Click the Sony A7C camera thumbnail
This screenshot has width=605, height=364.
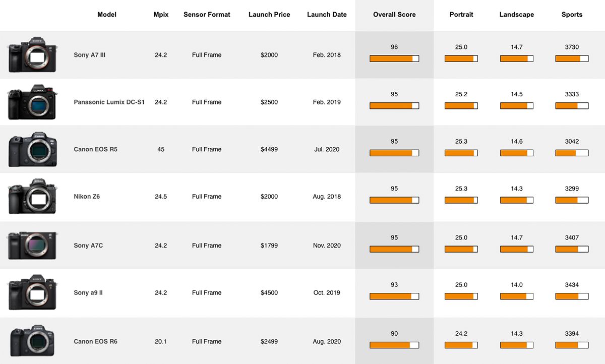tap(32, 246)
